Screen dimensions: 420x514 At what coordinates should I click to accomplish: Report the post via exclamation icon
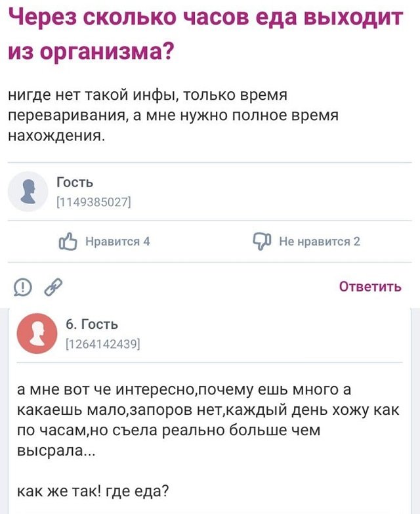[x=22, y=286]
